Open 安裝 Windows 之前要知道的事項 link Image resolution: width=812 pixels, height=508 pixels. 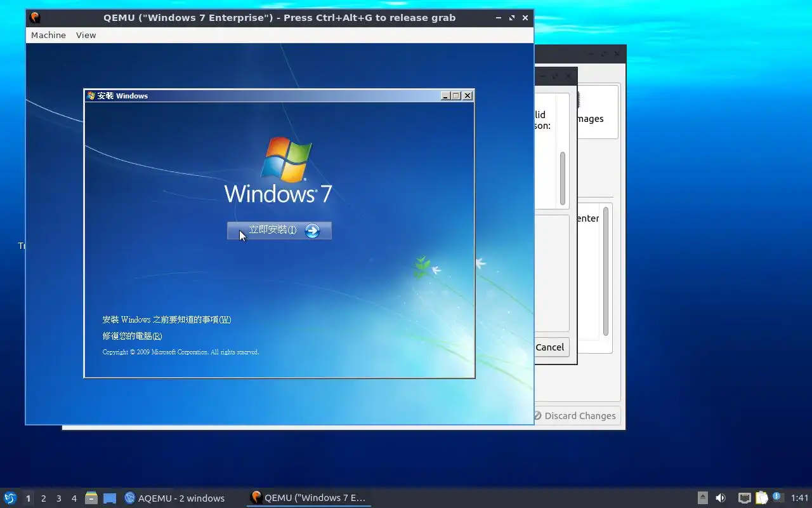(x=167, y=319)
